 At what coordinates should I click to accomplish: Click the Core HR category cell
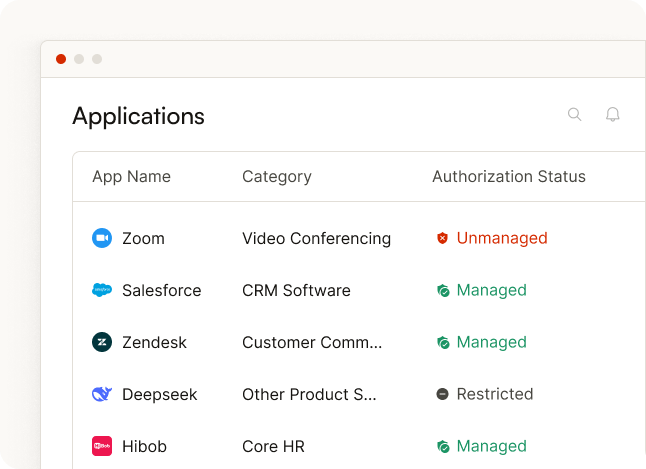click(274, 446)
